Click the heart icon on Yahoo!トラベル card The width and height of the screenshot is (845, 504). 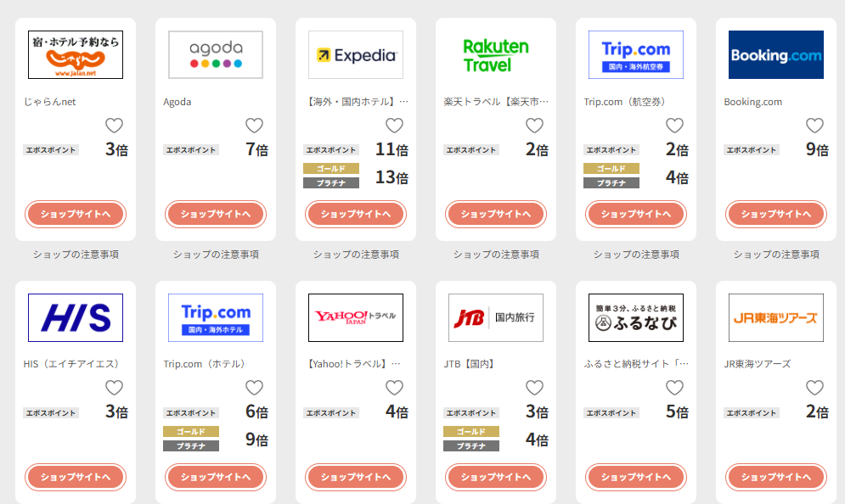pyautogui.click(x=394, y=388)
